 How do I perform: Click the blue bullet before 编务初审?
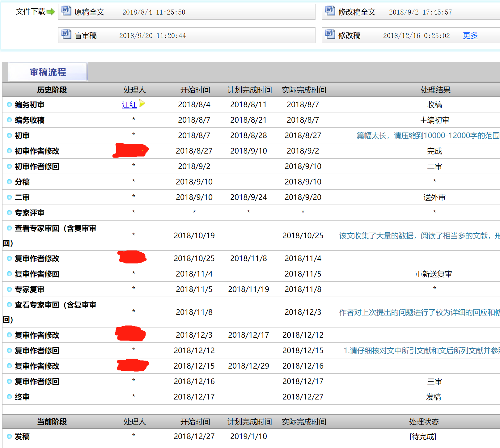point(9,104)
